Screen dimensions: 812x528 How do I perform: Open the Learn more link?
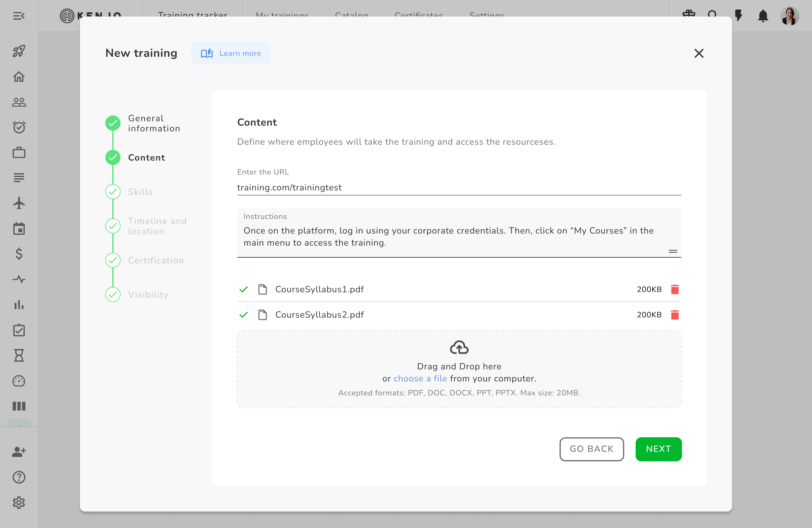(231, 53)
